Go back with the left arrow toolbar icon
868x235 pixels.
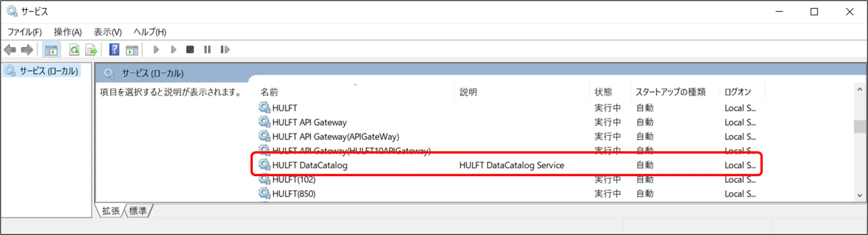click(x=10, y=50)
